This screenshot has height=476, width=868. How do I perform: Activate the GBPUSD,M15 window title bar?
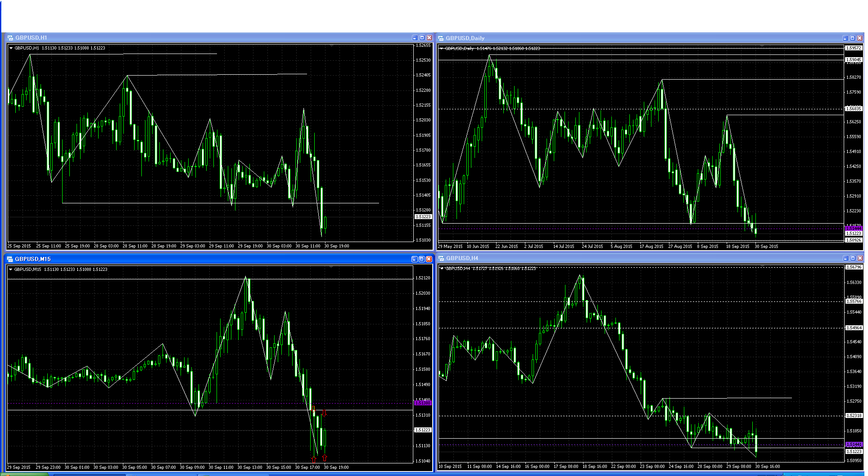pos(180,259)
